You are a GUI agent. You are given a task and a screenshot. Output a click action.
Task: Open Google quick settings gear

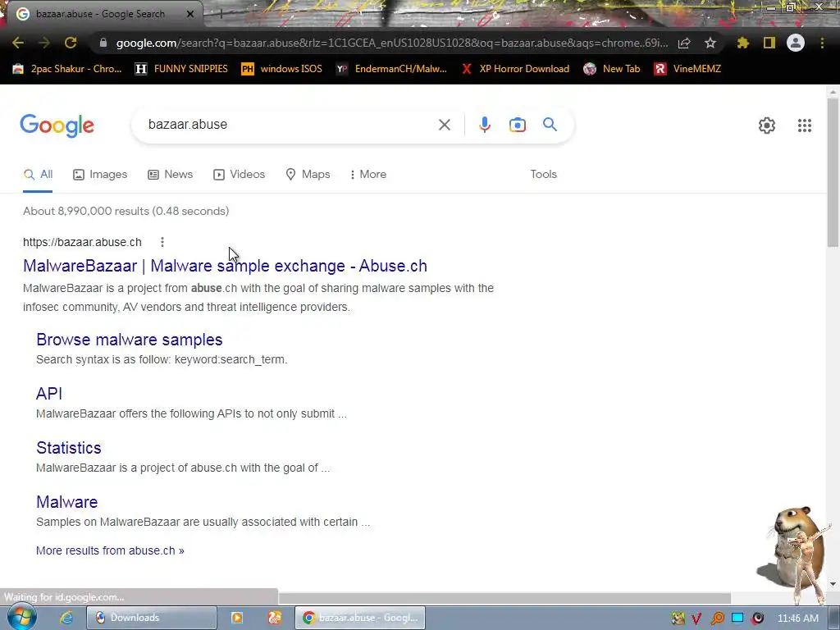[x=767, y=126]
